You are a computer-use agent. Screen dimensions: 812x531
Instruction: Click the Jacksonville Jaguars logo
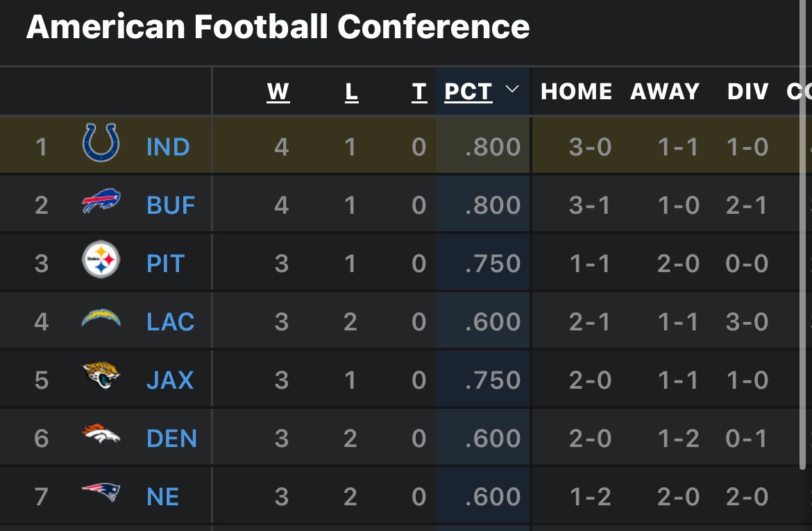click(101, 375)
